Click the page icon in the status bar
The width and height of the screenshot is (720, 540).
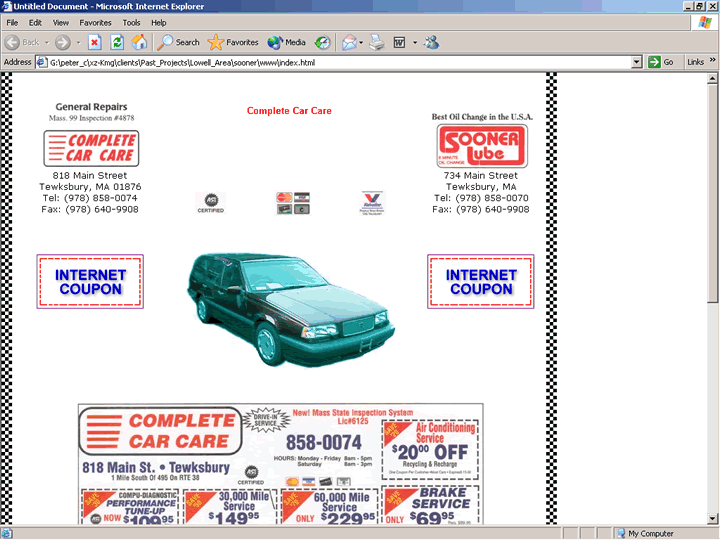6,534
